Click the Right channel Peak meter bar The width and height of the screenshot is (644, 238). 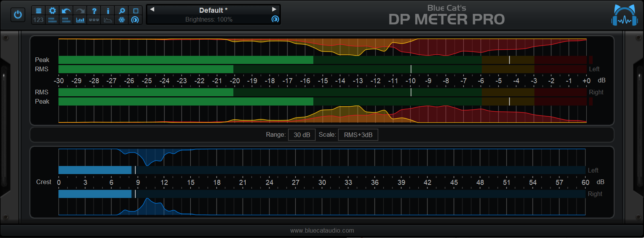coord(323,101)
